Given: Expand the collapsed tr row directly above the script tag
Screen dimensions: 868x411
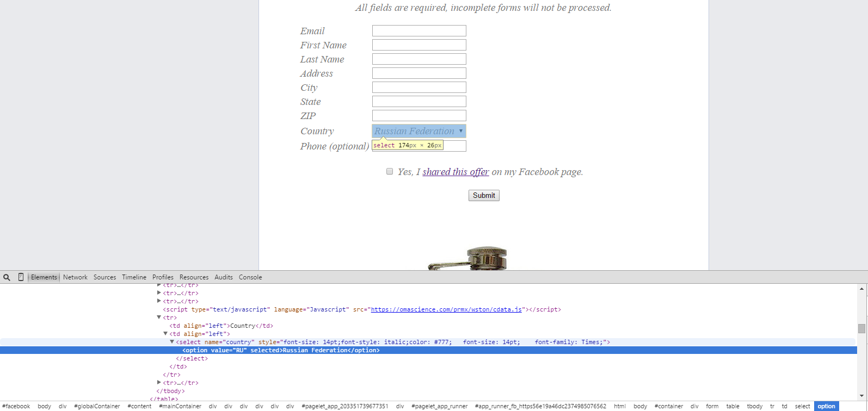Looking at the screenshot, I should [159, 301].
